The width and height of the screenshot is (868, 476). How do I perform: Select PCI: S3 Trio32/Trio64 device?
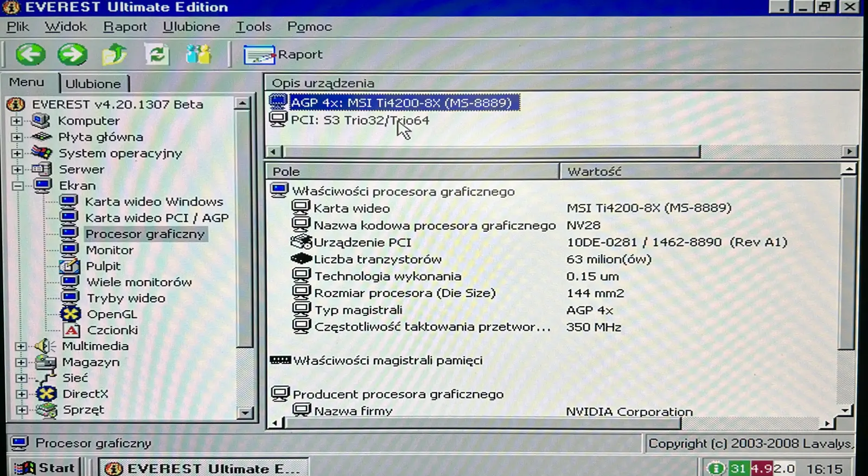(360, 120)
